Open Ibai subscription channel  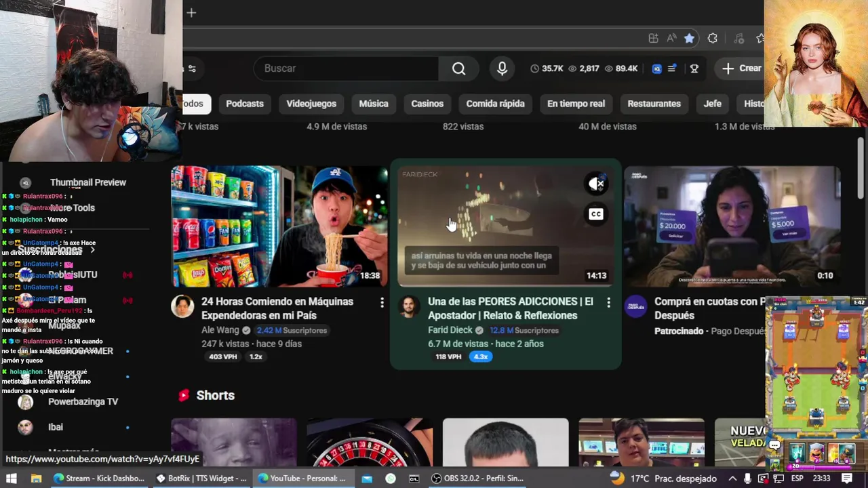[56, 427]
